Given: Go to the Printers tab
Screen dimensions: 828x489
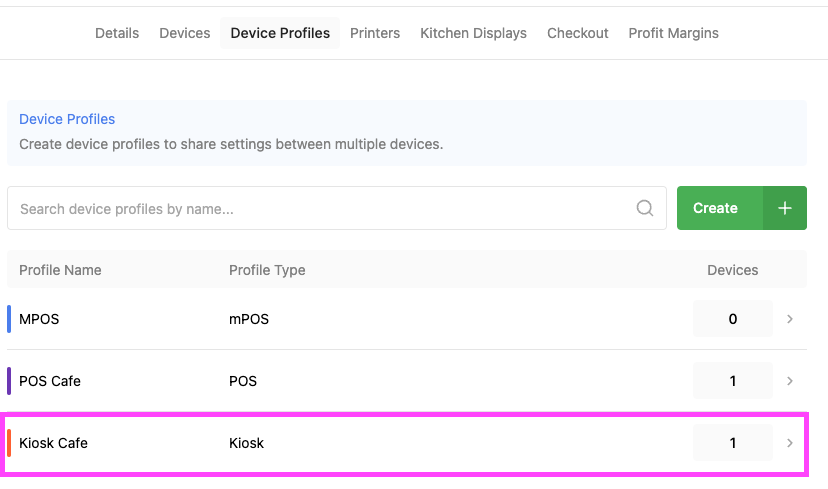Looking at the screenshot, I should point(375,33).
